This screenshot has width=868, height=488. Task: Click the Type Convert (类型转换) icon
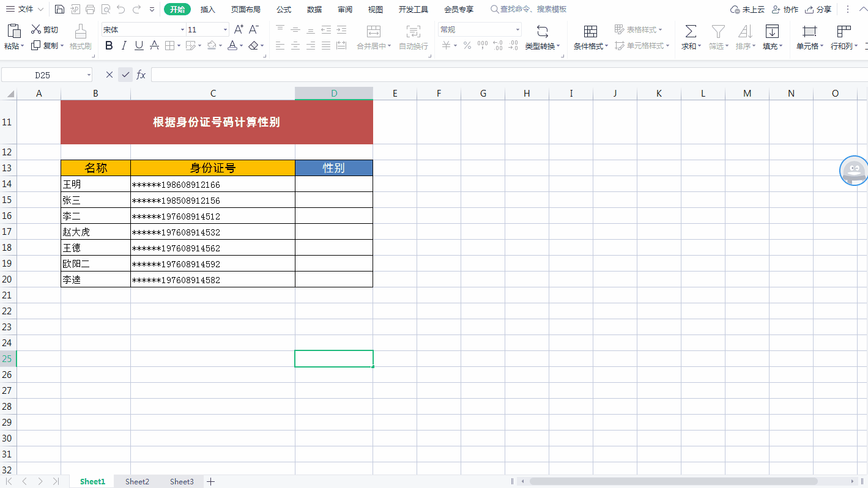pyautogui.click(x=542, y=31)
